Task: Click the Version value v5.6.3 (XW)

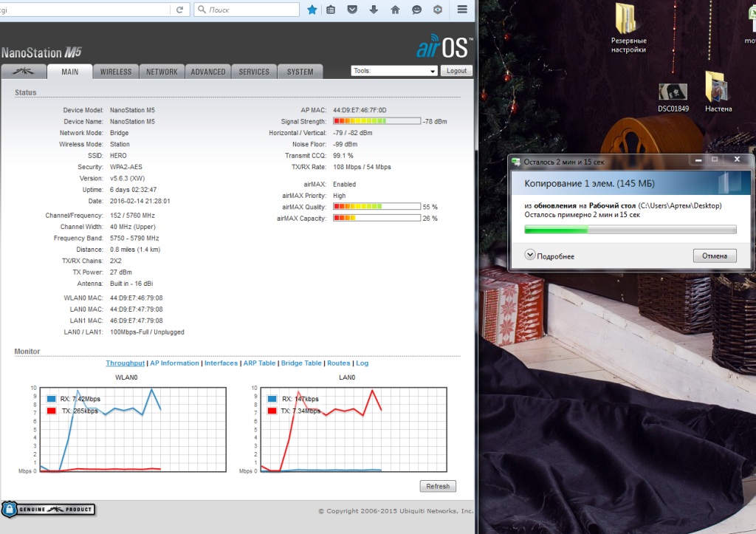Action: pos(127,179)
